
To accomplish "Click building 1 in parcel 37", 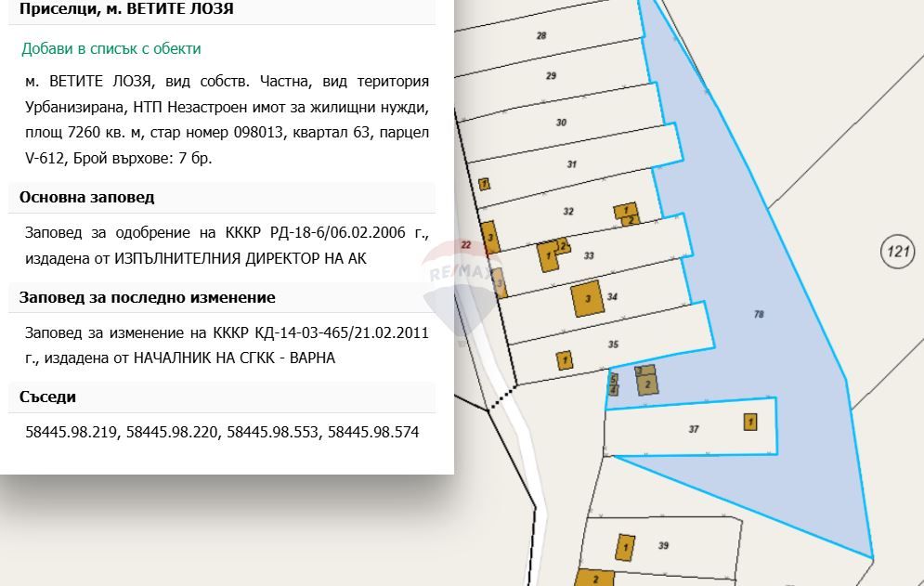I will coord(750,423).
